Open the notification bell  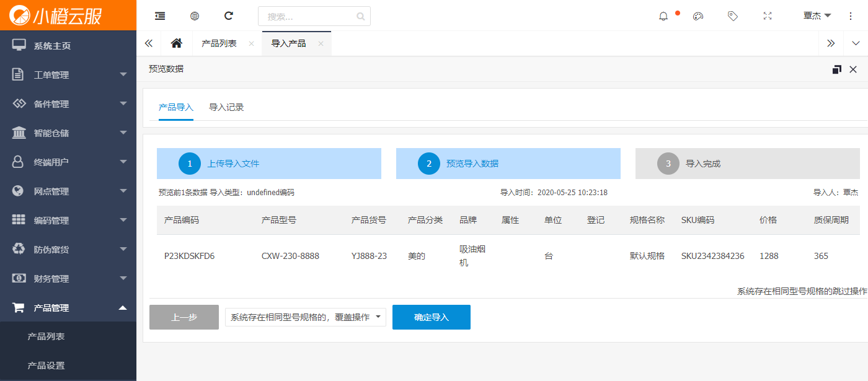pos(663,16)
